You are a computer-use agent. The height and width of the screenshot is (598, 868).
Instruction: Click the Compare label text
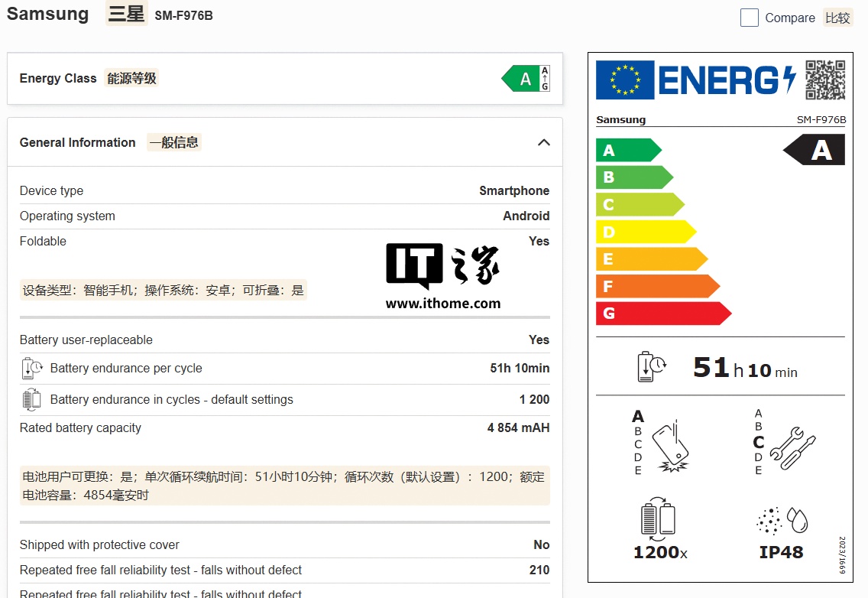[790, 18]
